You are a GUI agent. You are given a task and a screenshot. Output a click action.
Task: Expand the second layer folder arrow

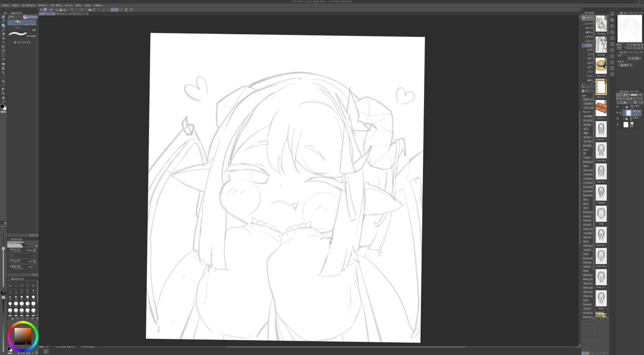click(624, 119)
